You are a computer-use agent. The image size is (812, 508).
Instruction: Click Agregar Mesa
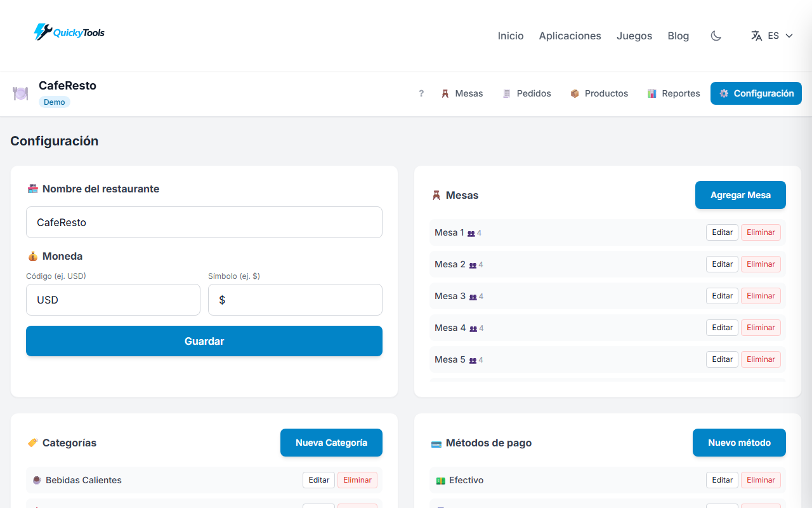[740, 195]
